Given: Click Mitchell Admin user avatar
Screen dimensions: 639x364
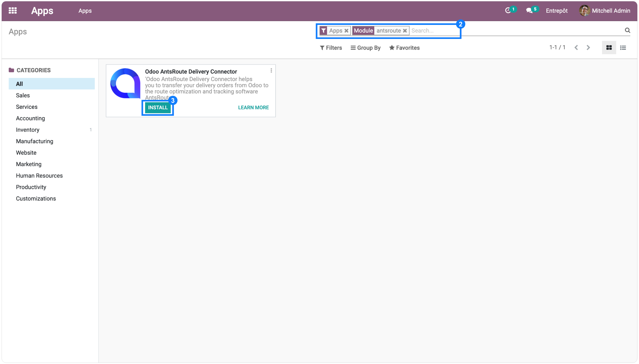Looking at the screenshot, I should 584,11.
